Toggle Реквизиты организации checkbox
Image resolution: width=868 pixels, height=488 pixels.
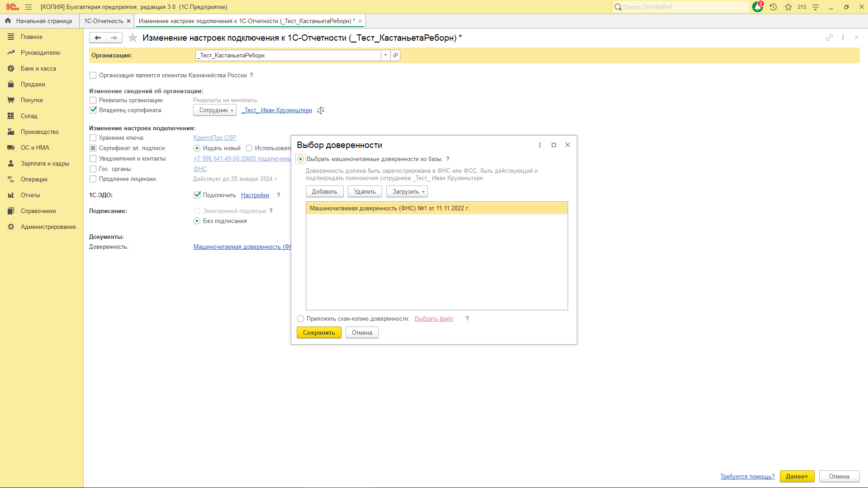tap(93, 100)
